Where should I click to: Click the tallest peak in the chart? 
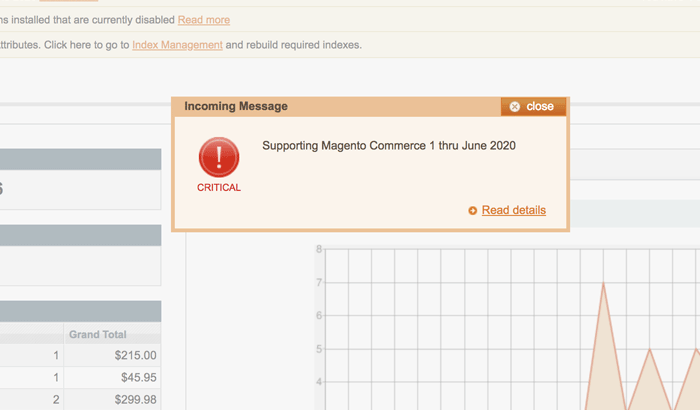603,284
